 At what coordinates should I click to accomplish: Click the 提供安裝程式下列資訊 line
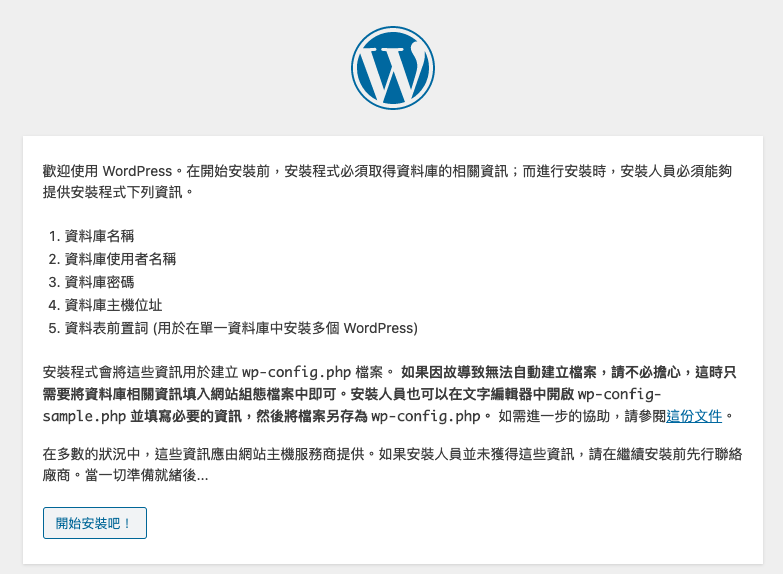pos(113,192)
